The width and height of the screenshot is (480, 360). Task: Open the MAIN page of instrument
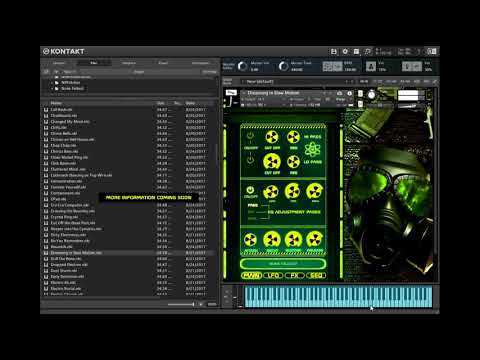click(x=252, y=275)
